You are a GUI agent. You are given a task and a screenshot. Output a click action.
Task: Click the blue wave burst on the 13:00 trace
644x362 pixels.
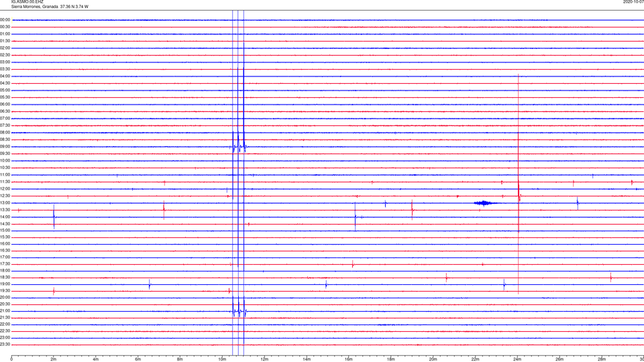point(484,202)
